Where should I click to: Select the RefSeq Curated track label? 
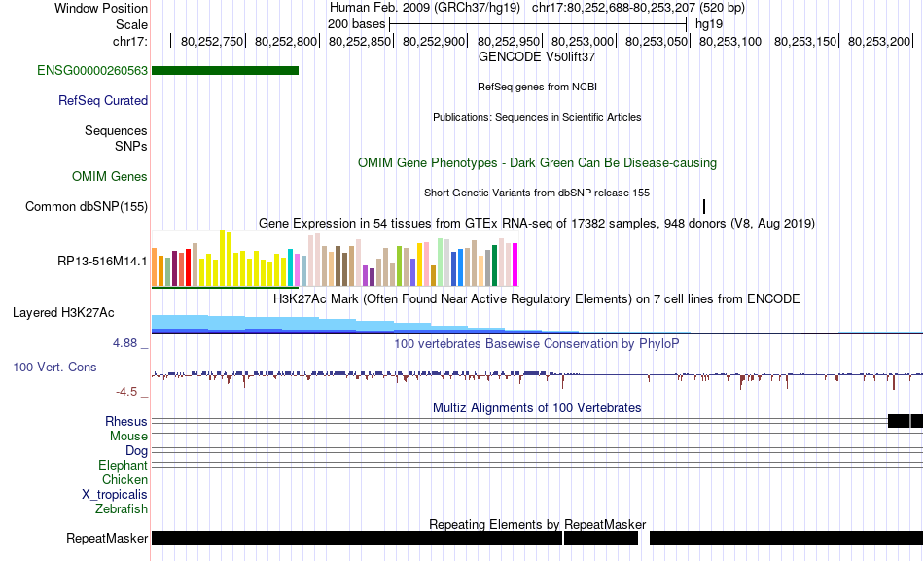(x=103, y=101)
